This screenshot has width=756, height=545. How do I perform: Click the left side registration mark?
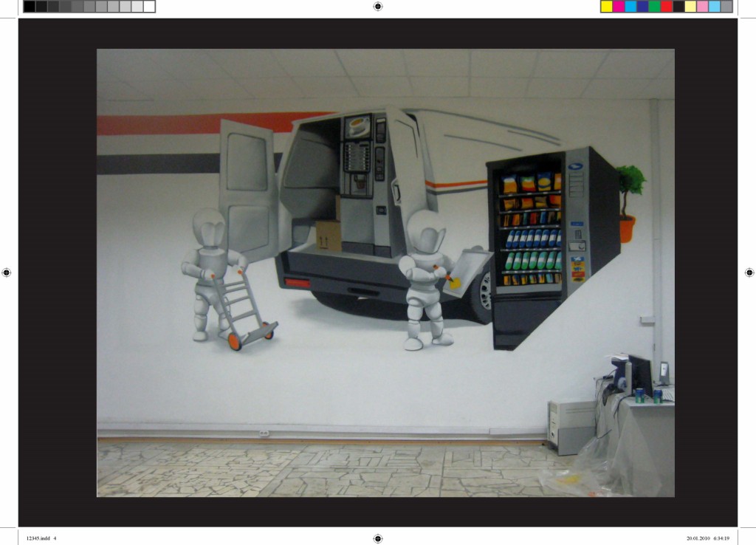coord(7,272)
